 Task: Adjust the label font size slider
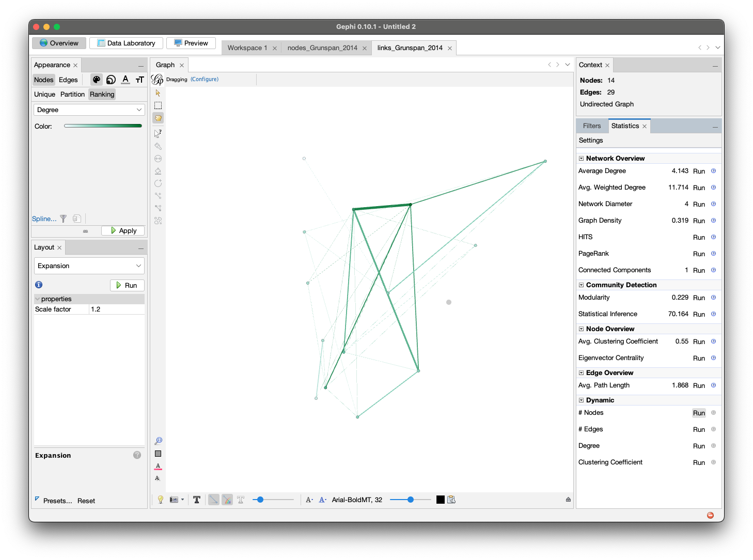pyautogui.click(x=410, y=500)
